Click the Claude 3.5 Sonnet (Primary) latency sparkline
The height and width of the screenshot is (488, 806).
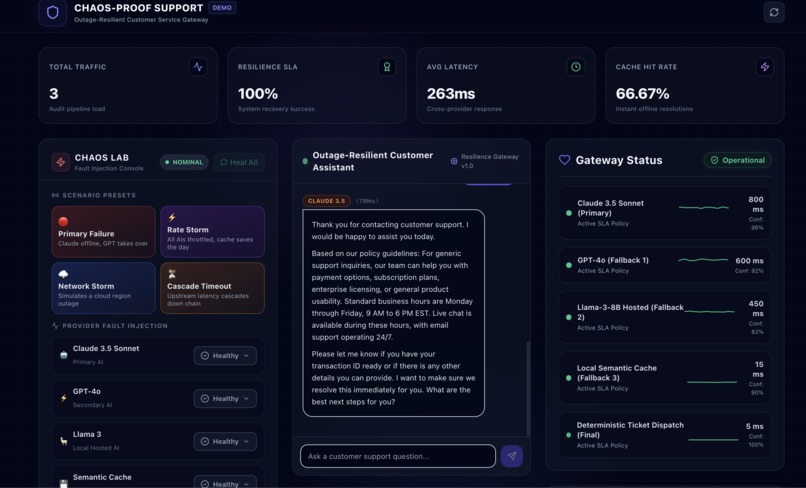coord(704,208)
